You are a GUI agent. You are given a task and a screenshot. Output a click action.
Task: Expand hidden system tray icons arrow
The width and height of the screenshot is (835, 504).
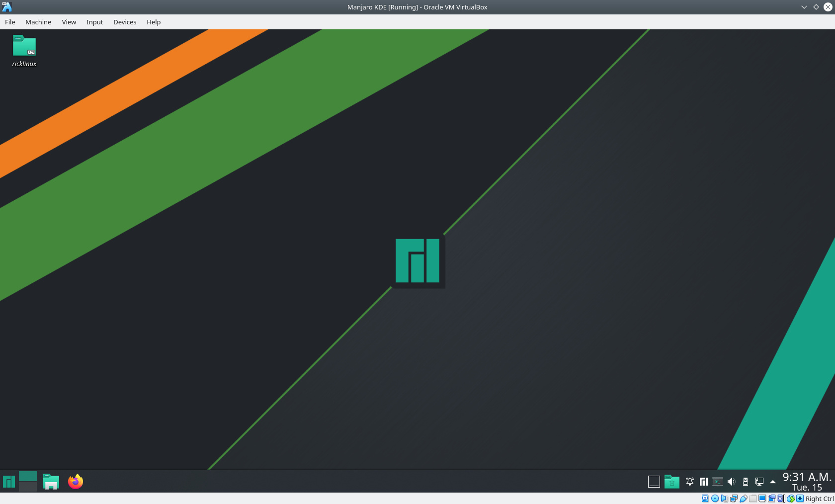point(773,482)
